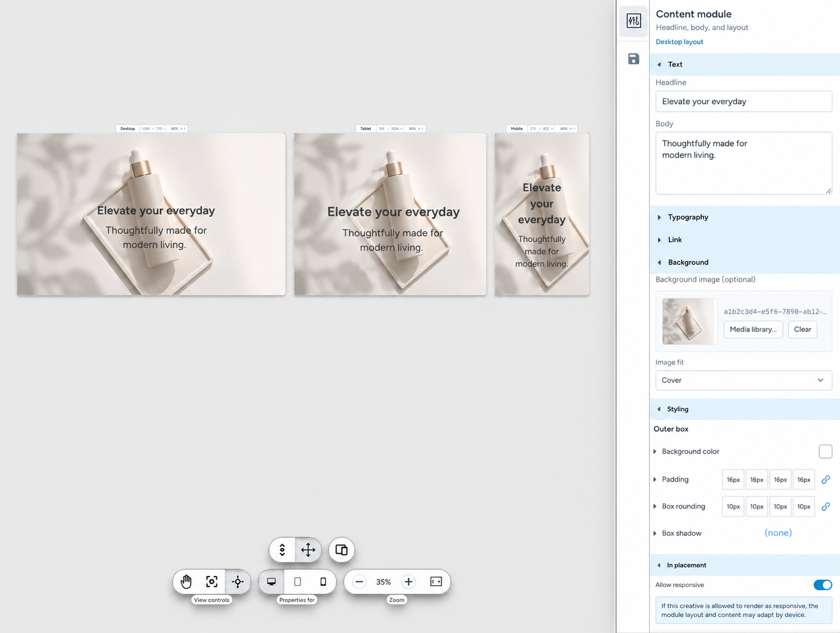The height and width of the screenshot is (633, 840).
Task: Open the Desktop layout link
Action: [x=680, y=42]
